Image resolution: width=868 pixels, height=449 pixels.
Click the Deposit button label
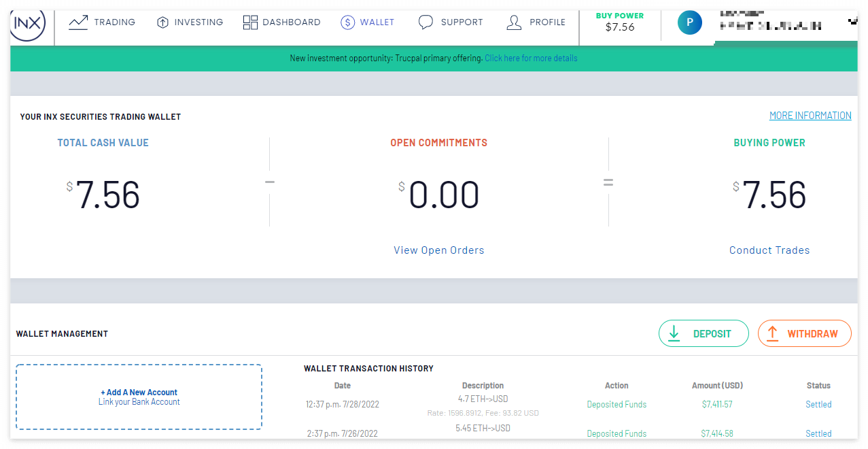click(712, 334)
